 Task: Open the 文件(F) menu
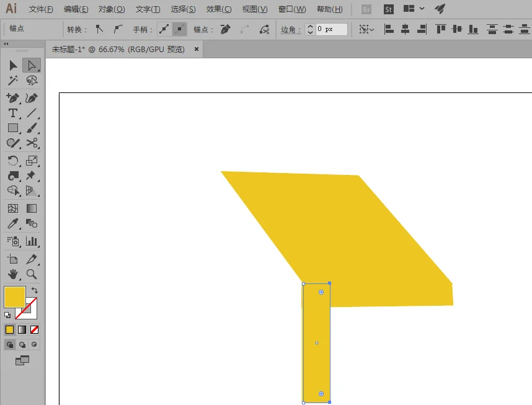41,9
